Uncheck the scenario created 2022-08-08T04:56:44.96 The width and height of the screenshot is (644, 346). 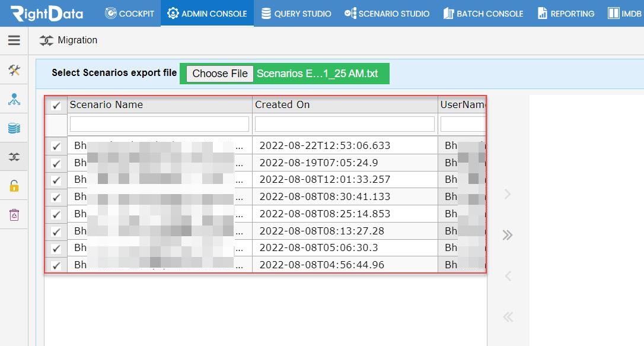coord(56,265)
